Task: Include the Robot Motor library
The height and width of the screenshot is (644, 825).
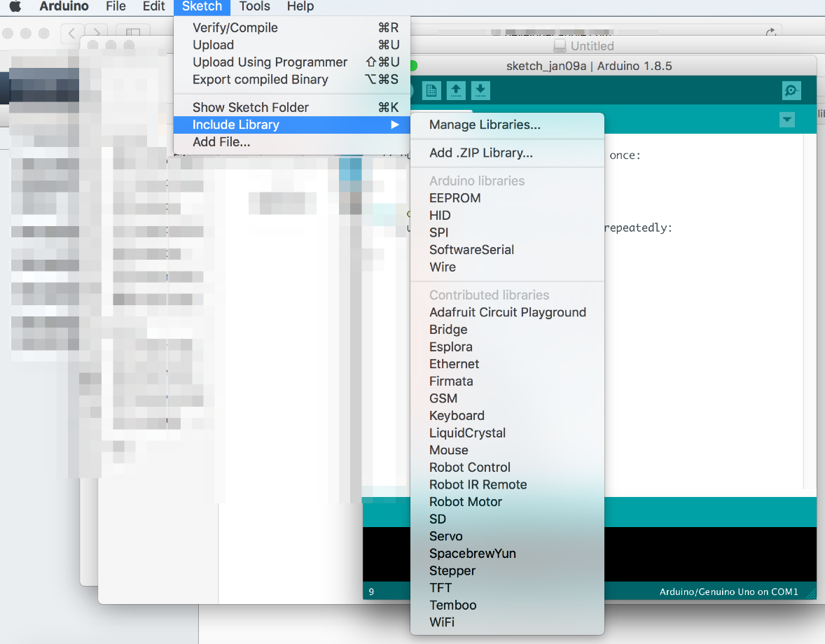Action: point(507,501)
